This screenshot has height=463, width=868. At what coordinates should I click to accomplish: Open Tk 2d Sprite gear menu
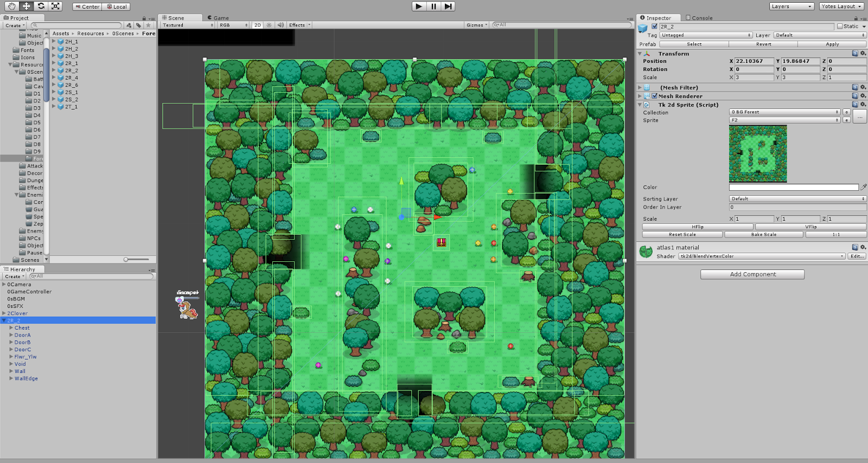pyautogui.click(x=863, y=105)
